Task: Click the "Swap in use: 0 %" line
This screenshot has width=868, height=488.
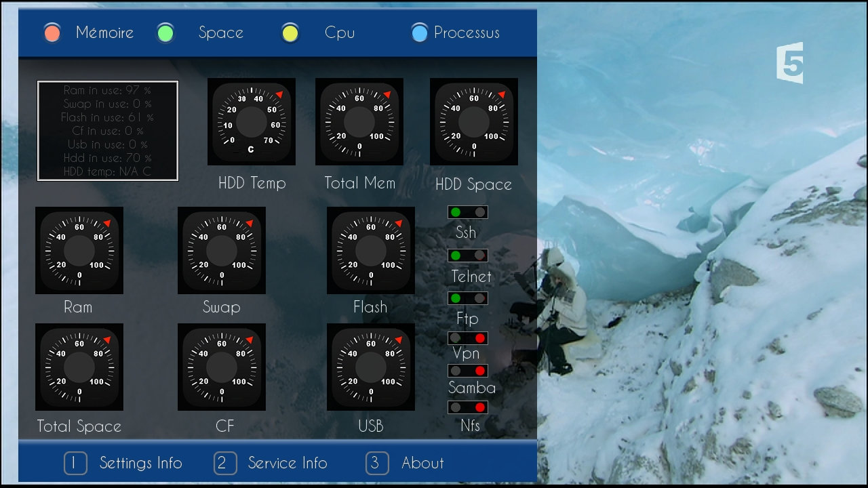Action: pyautogui.click(x=108, y=104)
